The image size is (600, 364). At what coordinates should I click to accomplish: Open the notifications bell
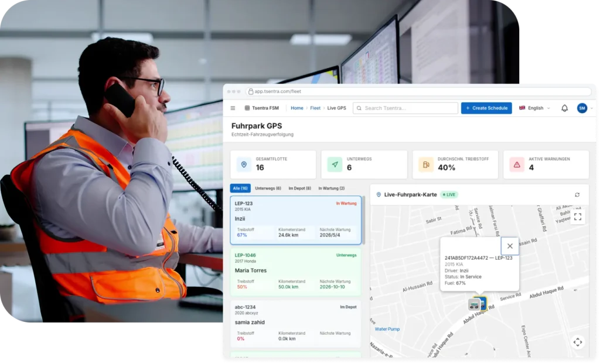click(x=564, y=108)
